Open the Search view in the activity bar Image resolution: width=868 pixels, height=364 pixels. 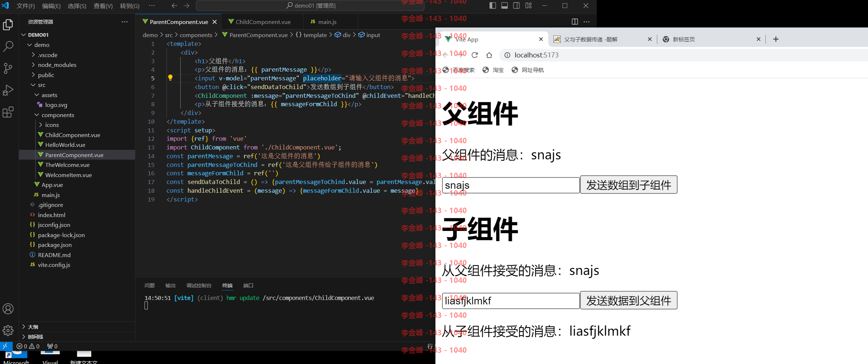8,46
